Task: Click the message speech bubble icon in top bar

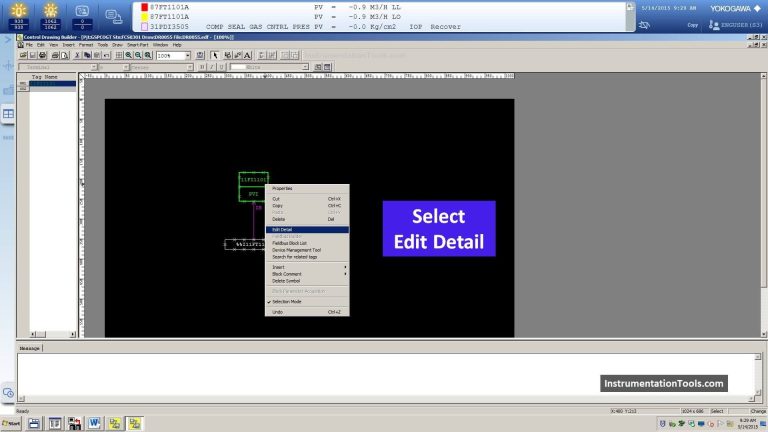Action: pyautogui.click(x=114, y=16)
